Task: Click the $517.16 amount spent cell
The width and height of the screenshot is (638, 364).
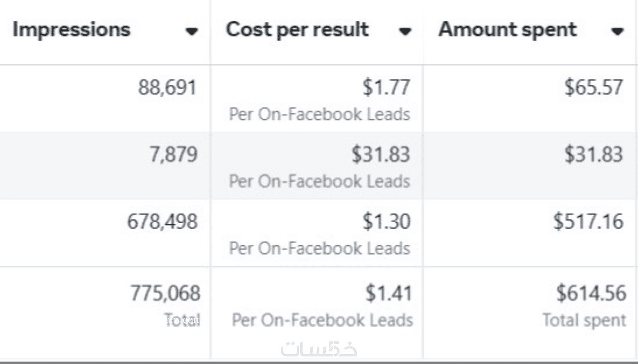Action: (588, 221)
